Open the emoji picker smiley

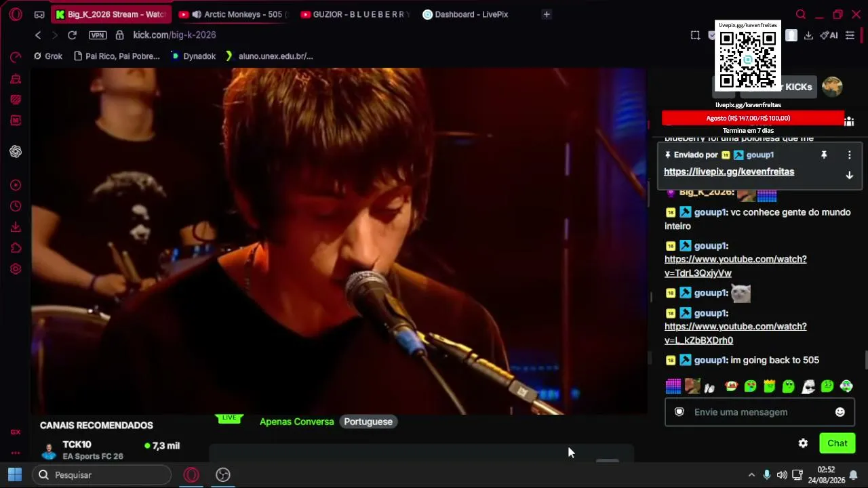840,412
